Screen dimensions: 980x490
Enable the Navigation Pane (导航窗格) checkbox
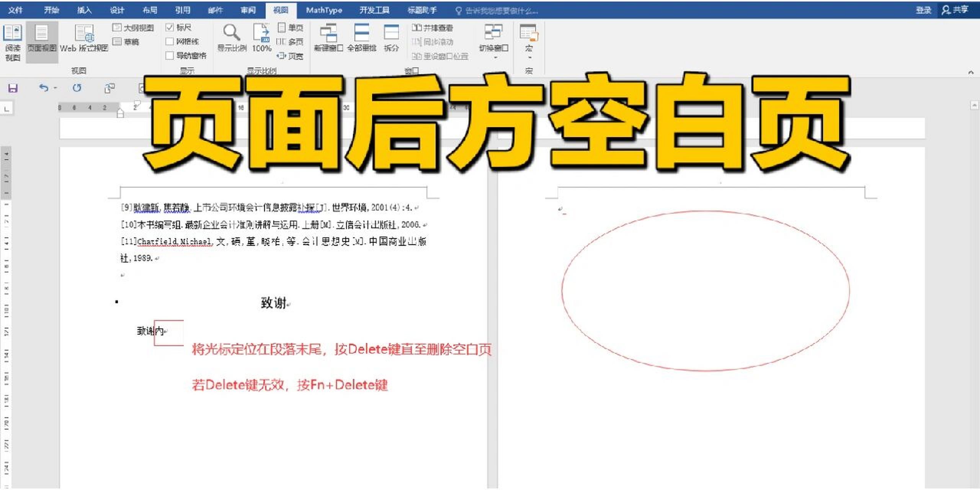(170, 56)
